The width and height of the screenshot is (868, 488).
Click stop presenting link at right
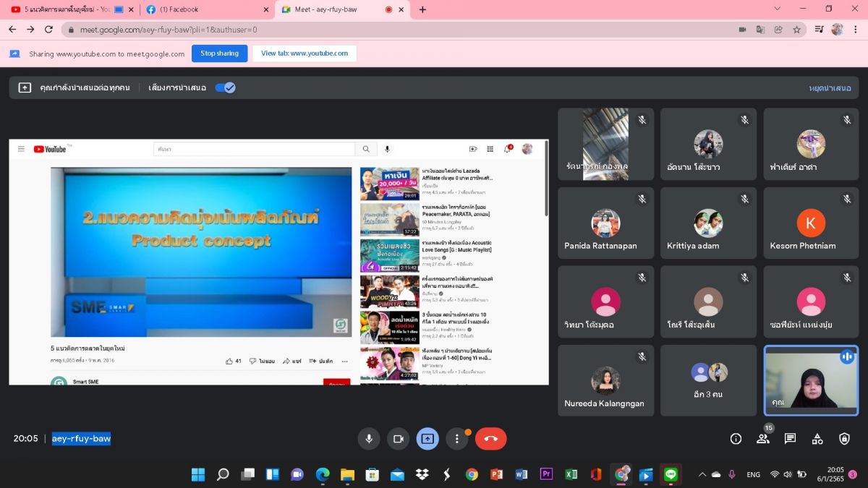pyautogui.click(x=830, y=87)
